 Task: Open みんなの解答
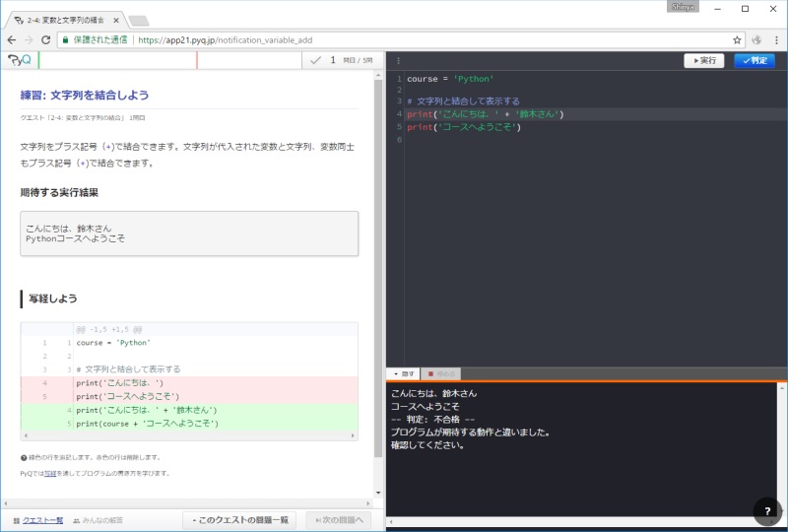[x=98, y=520]
